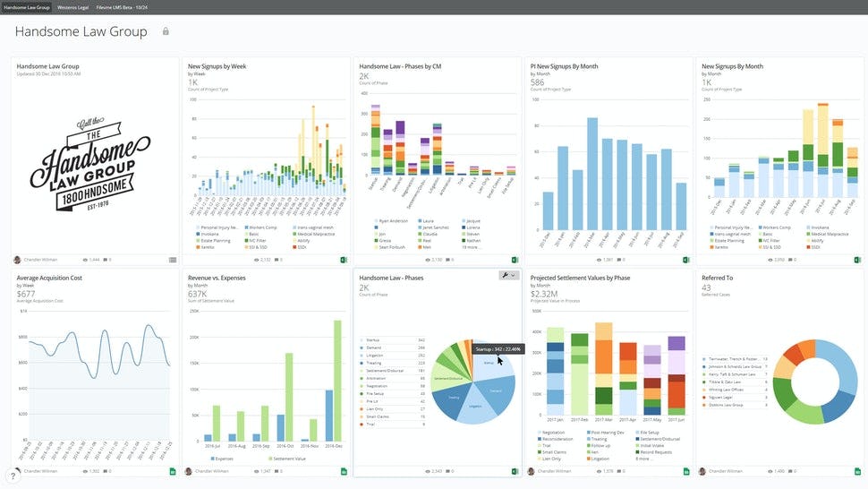
Task: Click the views eye icon on Phases by CM
Action: coord(428,260)
